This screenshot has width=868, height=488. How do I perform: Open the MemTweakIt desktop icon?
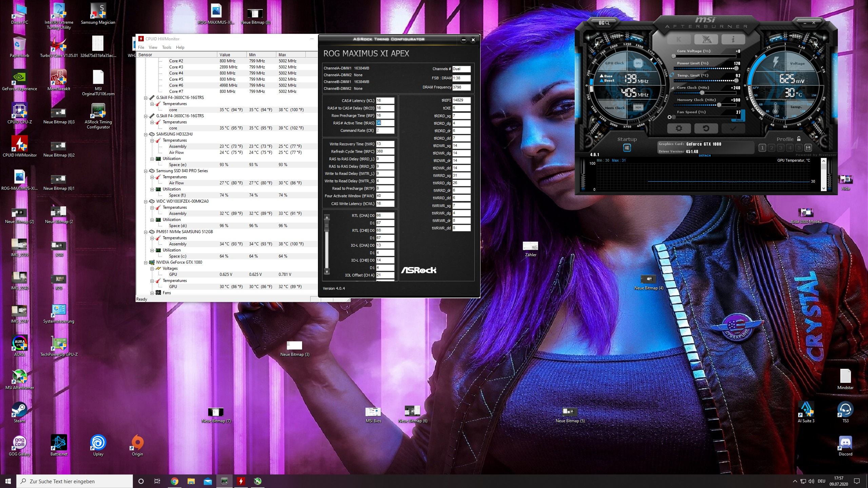coord(59,80)
